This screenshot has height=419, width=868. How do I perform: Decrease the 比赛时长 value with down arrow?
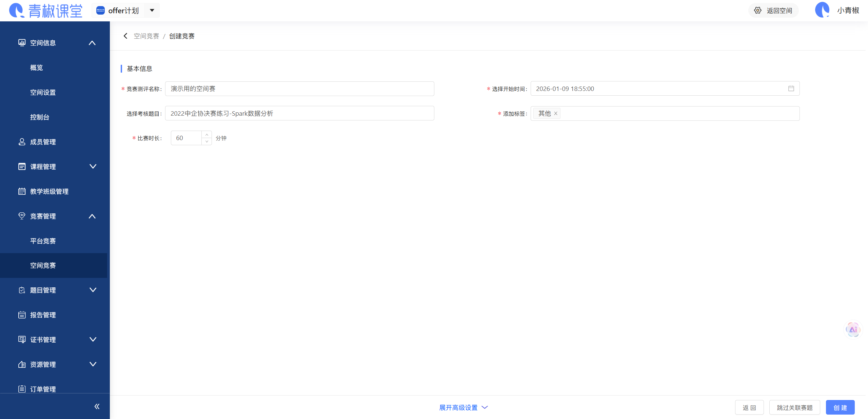207,141
